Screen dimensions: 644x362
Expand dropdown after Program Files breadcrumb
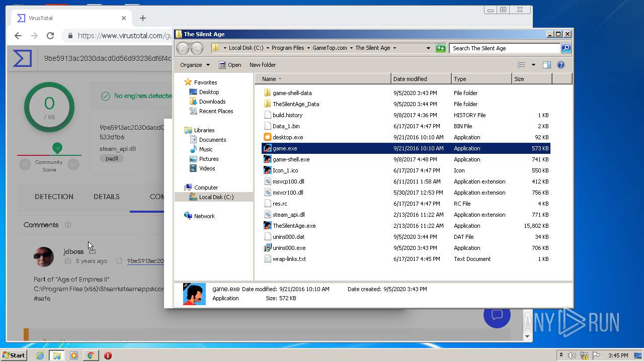308,48
